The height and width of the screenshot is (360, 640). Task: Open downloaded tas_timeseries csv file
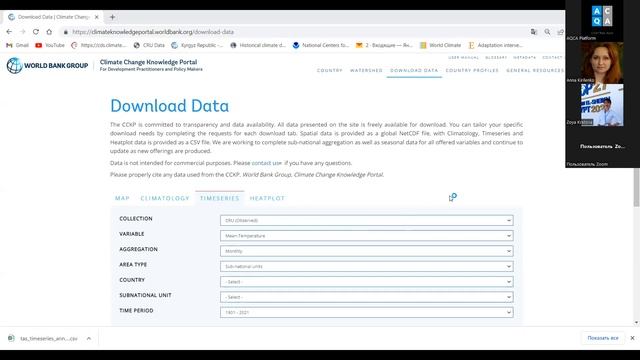[44, 338]
